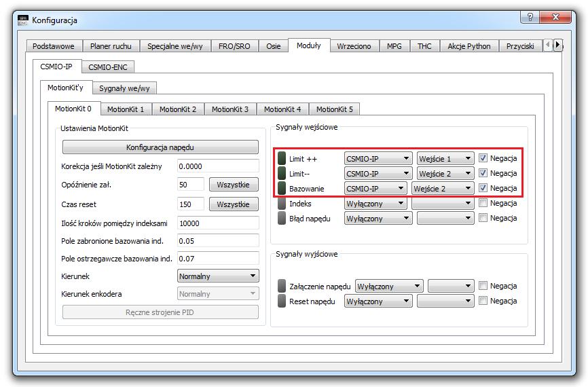Open Reset napędu Wyłączony dropdown
Image resolution: width=588 pixels, height=387 pixels.
click(x=378, y=301)
